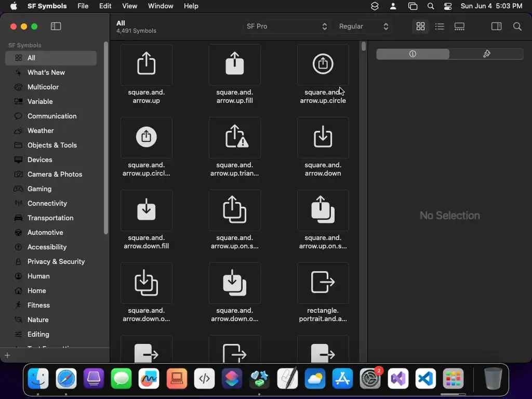Open the Communication category
532x399 pixels.
(x=51, y=116)
